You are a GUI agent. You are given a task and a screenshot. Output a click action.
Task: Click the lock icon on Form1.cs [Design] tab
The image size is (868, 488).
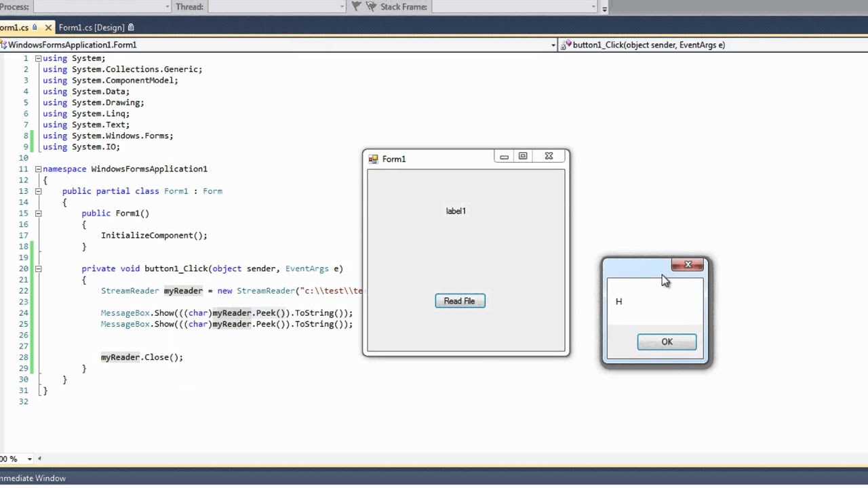point(131,27)
